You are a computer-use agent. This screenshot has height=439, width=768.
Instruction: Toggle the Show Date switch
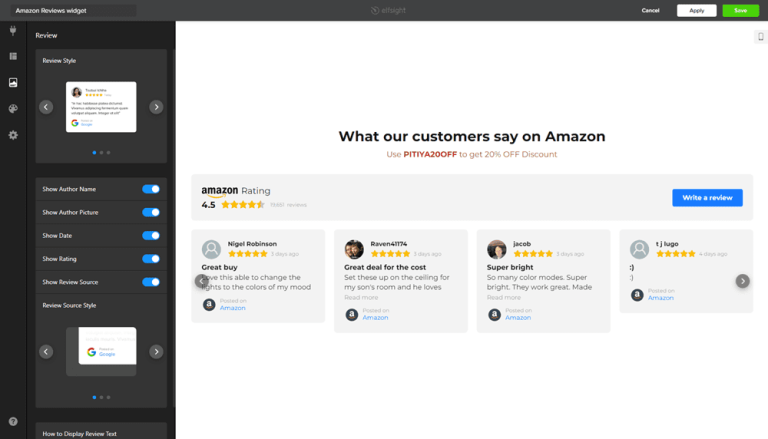pos(150,236)
